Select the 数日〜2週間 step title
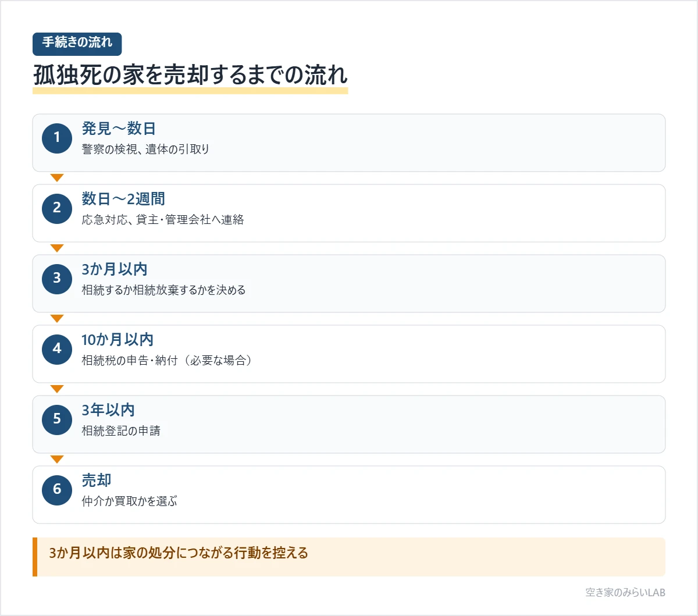Screen dimensions: 698x616 (x=123, y=199)
